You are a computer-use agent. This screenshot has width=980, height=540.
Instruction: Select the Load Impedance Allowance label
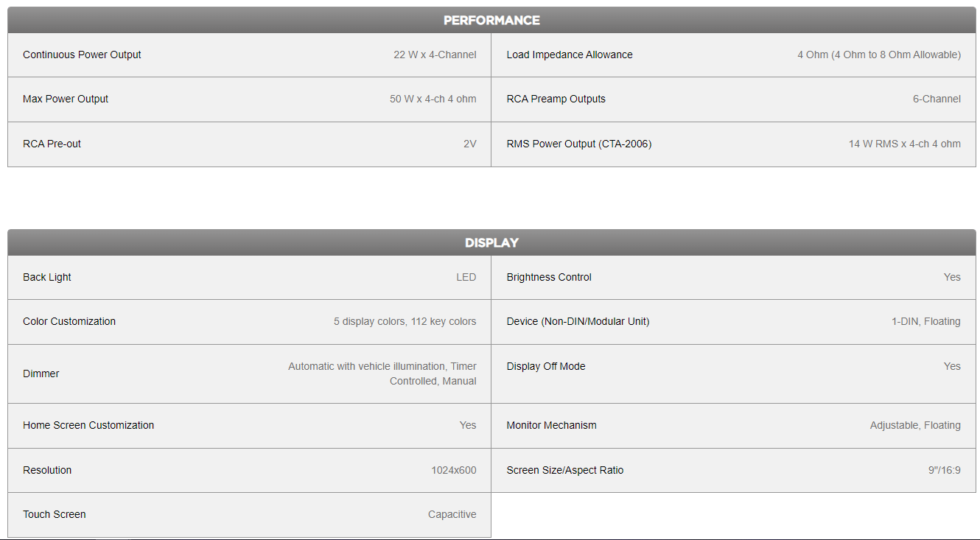(x=570, y=55)
